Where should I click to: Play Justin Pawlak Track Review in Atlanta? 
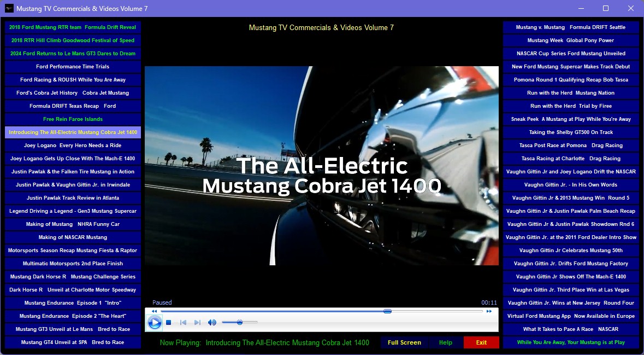(73, 198)
